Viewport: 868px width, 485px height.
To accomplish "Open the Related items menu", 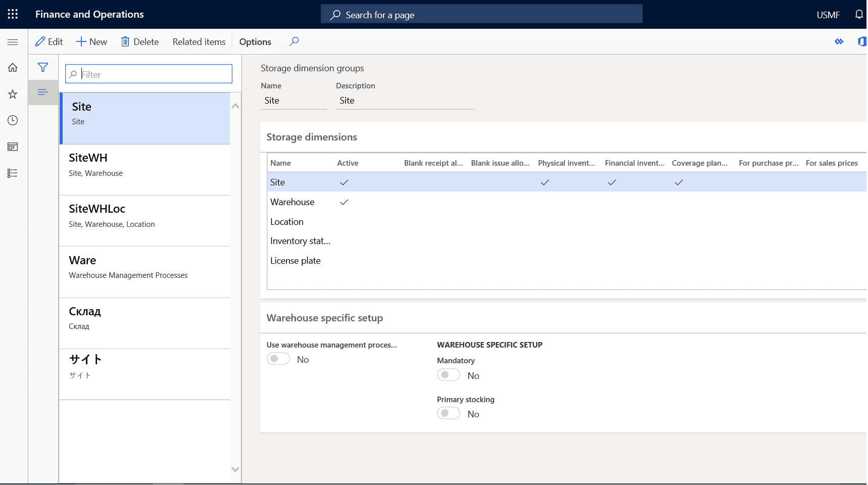I will [x=199, y=42].
